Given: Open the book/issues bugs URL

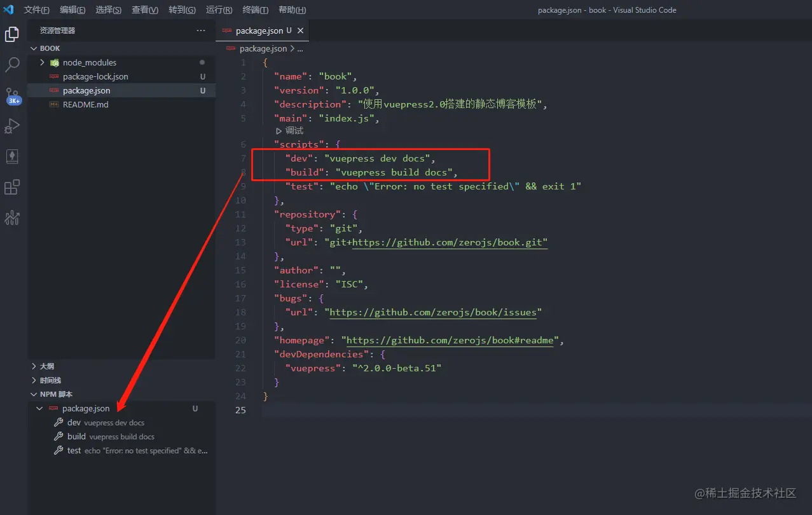Looking at the screenshot, I should (x=432, y=312).
